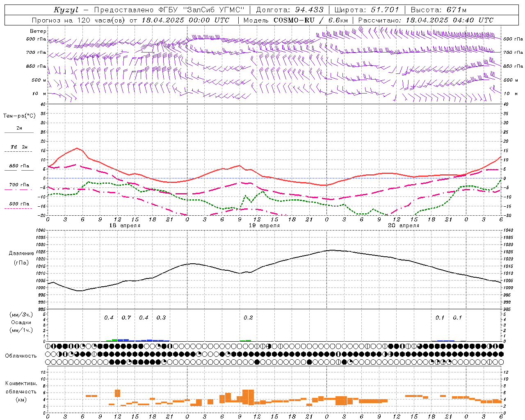Click the 'Облачность' cloud cover label

[x=21, y=356]
